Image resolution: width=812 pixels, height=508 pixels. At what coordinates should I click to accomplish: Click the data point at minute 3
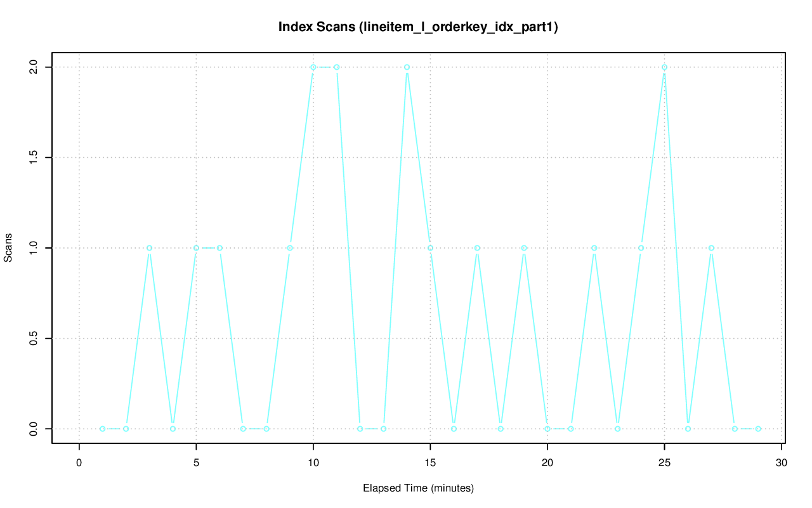(x=149, y=248)
